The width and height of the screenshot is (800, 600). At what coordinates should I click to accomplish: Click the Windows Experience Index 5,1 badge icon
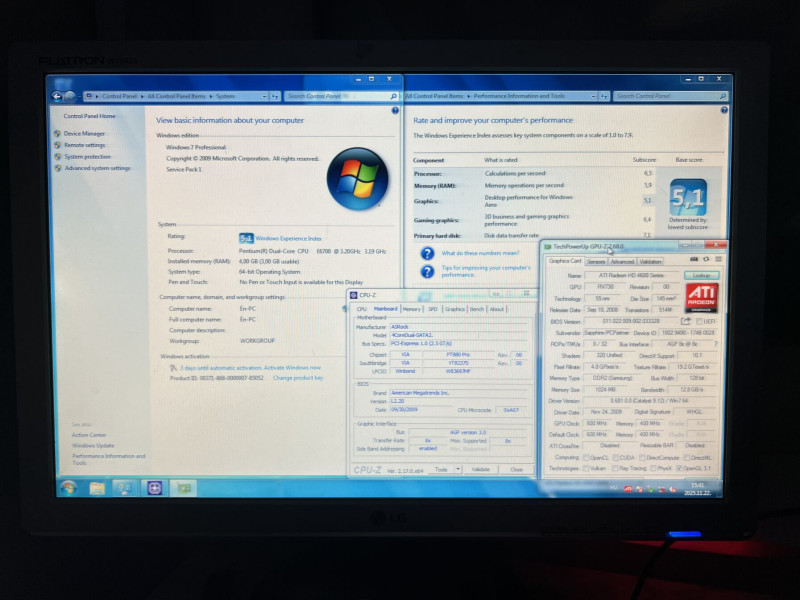click(246, 238)
